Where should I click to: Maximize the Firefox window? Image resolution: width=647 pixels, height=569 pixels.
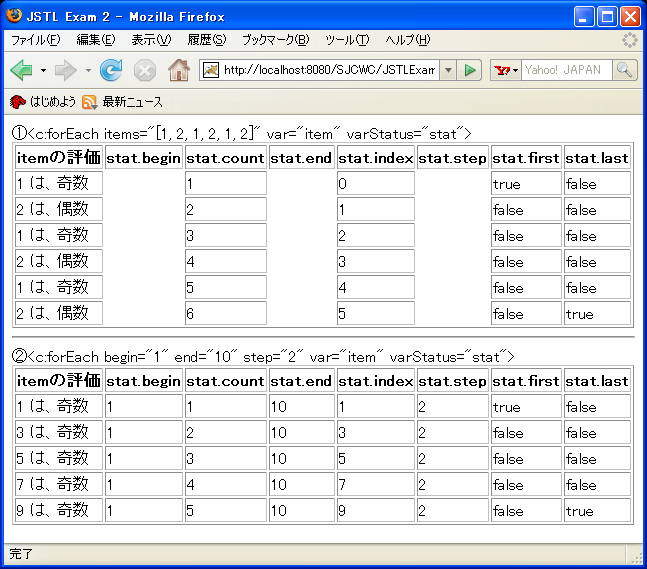click(607, 16)
